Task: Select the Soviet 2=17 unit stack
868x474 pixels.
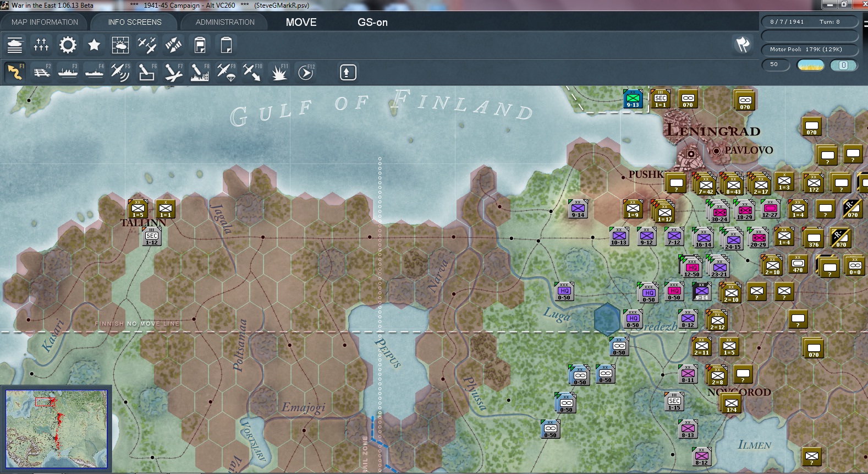Action: 760,184
